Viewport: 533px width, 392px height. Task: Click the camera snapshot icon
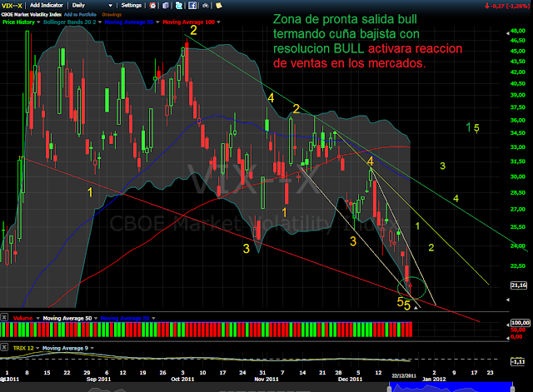pyautogui.click(x=206, y=6)
